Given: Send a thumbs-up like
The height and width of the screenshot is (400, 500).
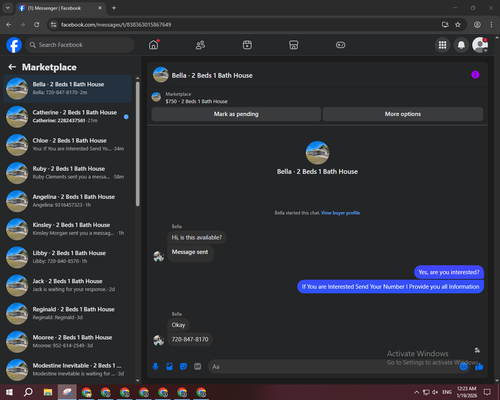Looking at the screenshot, I should (x=479, y=367).
